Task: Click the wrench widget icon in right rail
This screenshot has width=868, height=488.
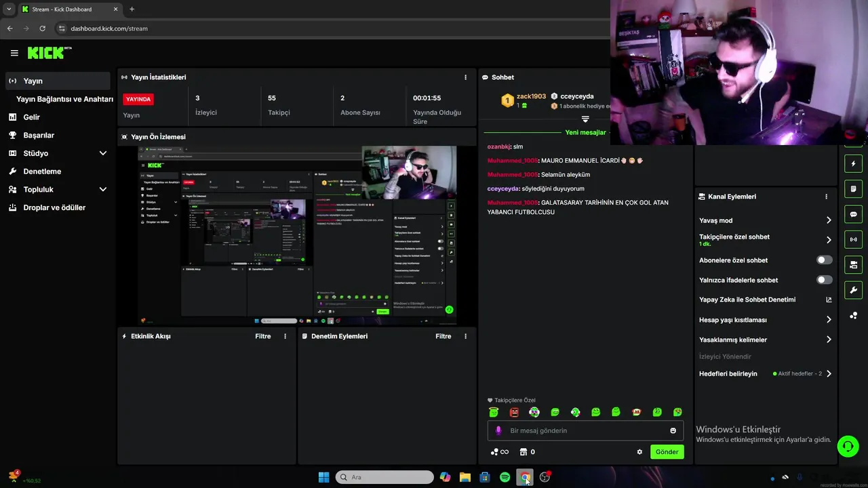Action: 853,290
